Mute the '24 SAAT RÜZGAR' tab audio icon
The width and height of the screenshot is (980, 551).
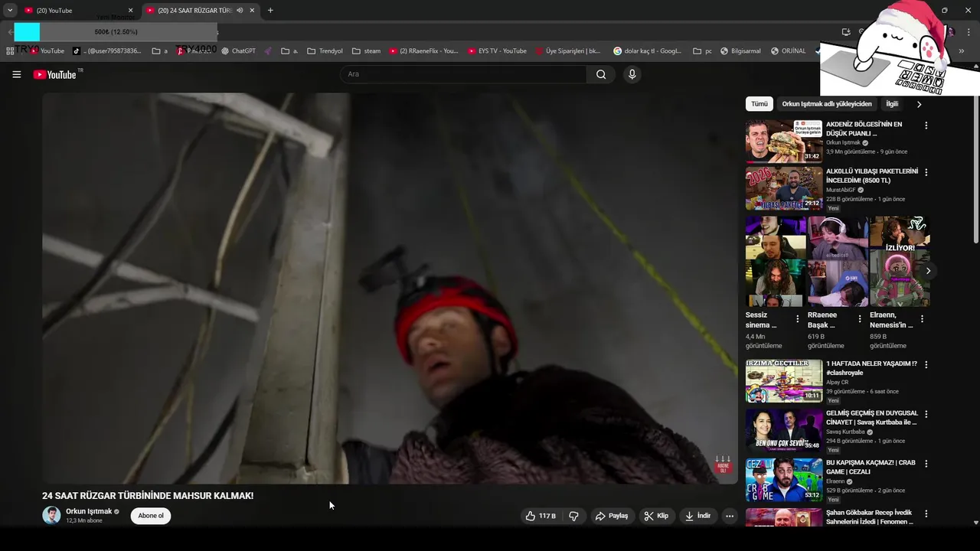(x=240, y=11)
